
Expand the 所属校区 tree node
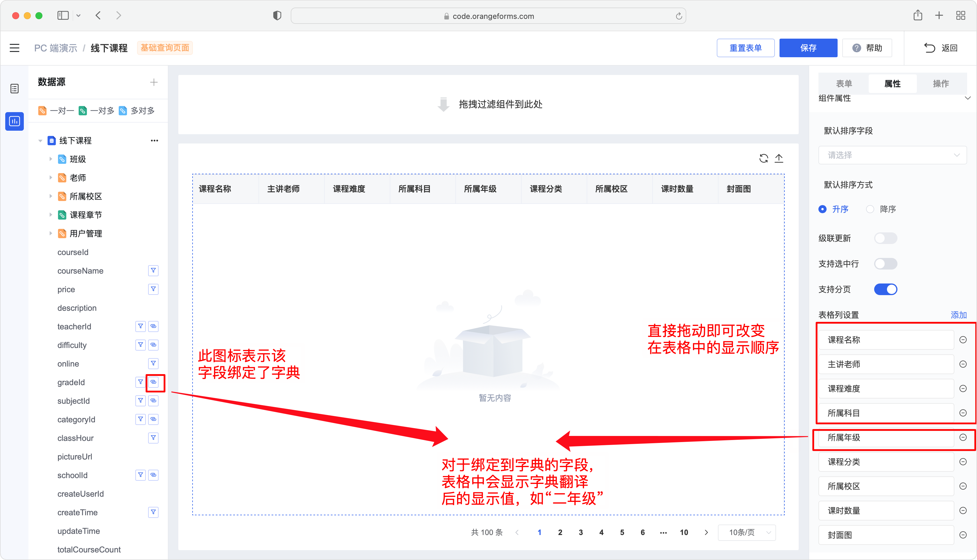click(x=50, y=197)
